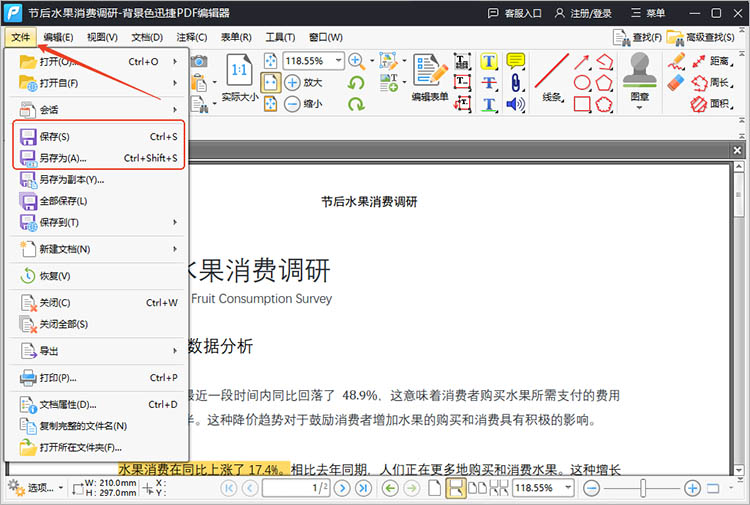
Task: Select Save as Copy (另存为副本)
Action: click(98, 179)
